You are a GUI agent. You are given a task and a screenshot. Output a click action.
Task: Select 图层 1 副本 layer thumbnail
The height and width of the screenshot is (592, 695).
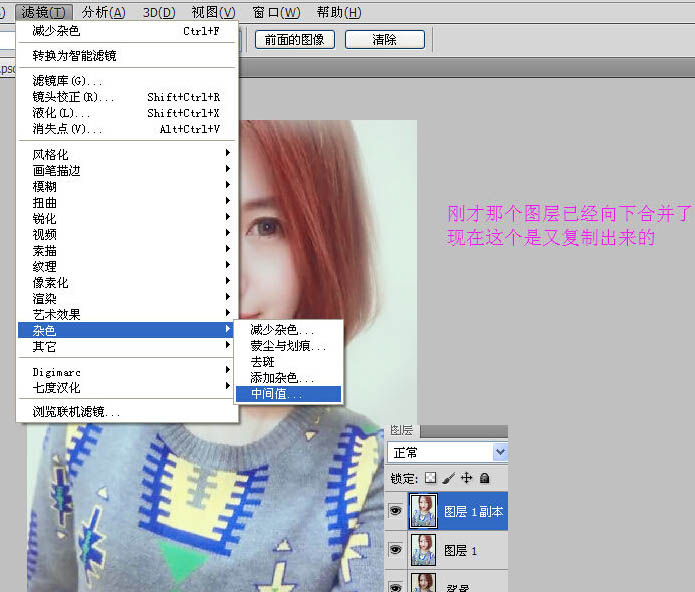(424, 511)
